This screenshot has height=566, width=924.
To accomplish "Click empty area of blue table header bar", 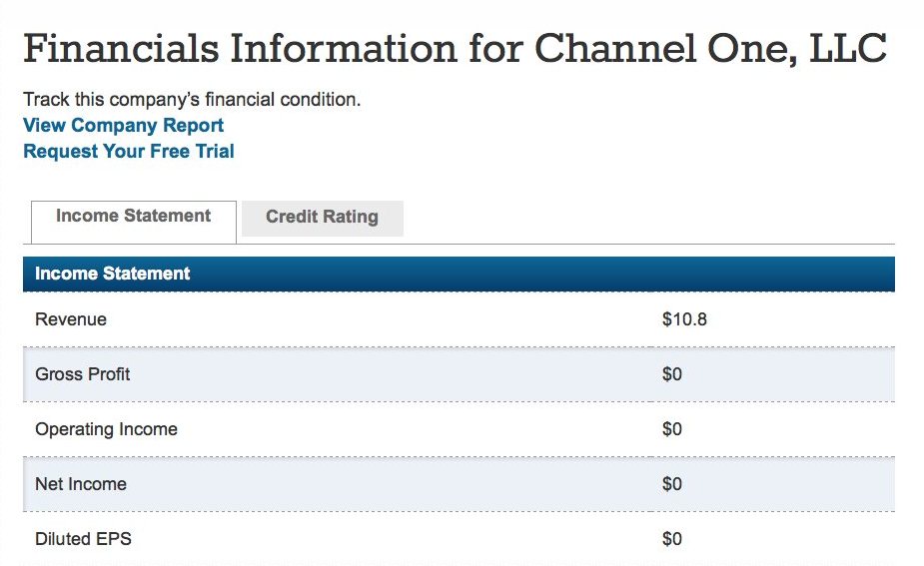I will click(542, 274).
